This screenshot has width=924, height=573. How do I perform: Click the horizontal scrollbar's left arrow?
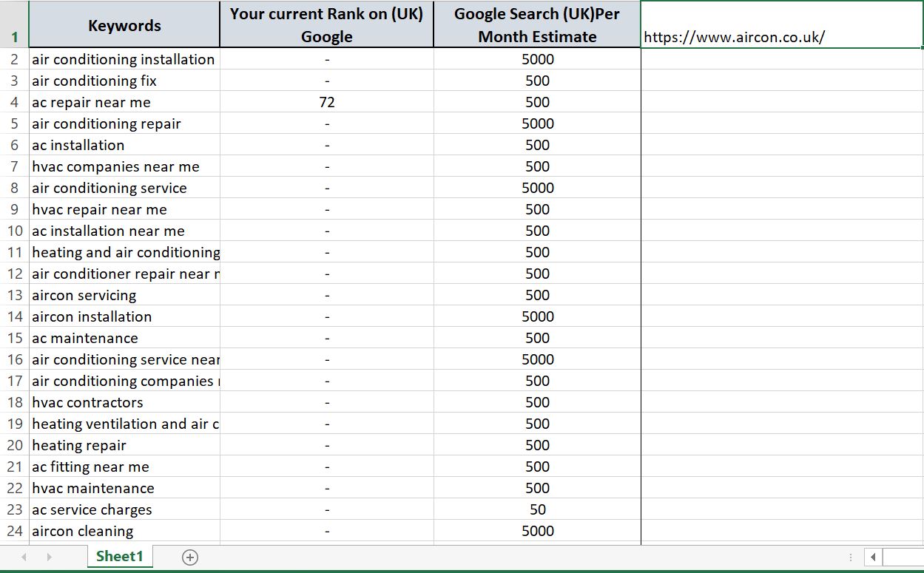(873, 557)
